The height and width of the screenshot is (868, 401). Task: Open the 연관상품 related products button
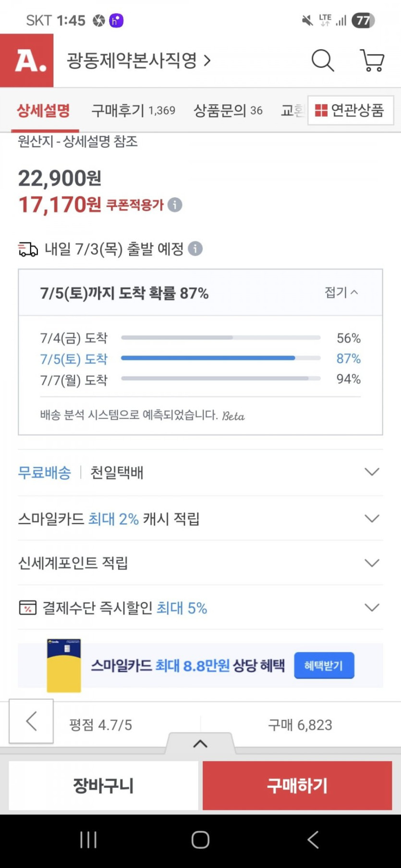350,111
